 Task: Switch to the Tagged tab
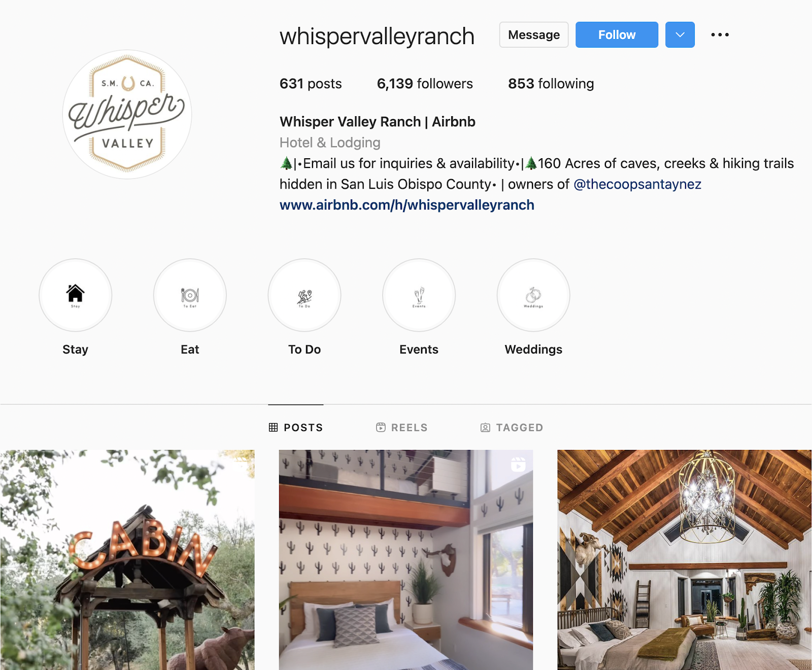[x=512, y=428]
